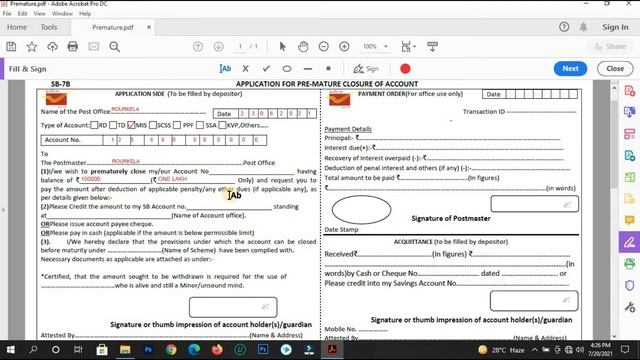Pick the red color swatch
The height and width of the screenshot is (360, 640).
(x=405, y=69)
